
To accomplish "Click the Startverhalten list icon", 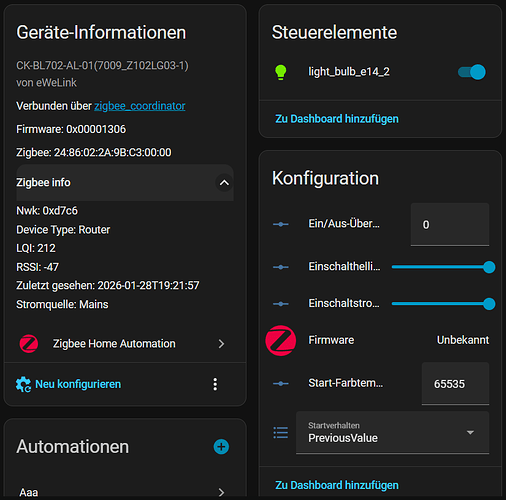I will 280,433.
